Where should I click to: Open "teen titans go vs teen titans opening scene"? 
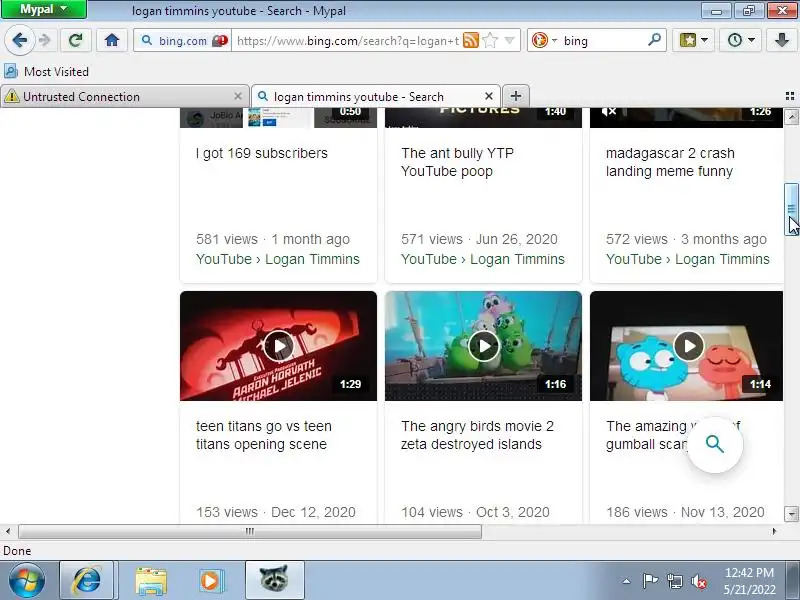coord(264,435)
